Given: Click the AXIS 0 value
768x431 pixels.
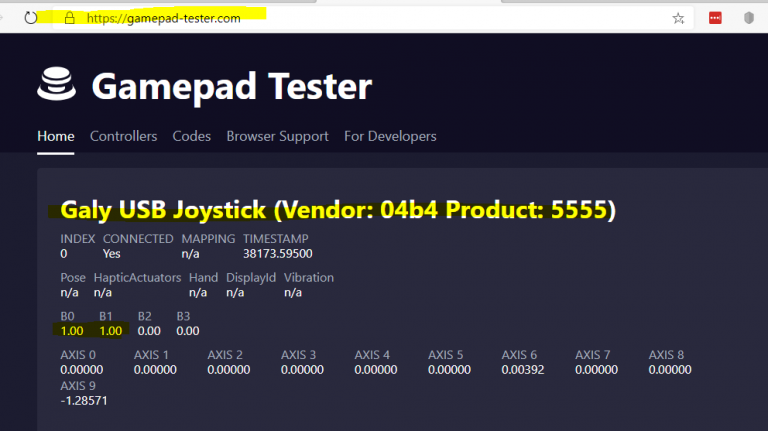Looking at the screenshot, I should pos(82,370).
